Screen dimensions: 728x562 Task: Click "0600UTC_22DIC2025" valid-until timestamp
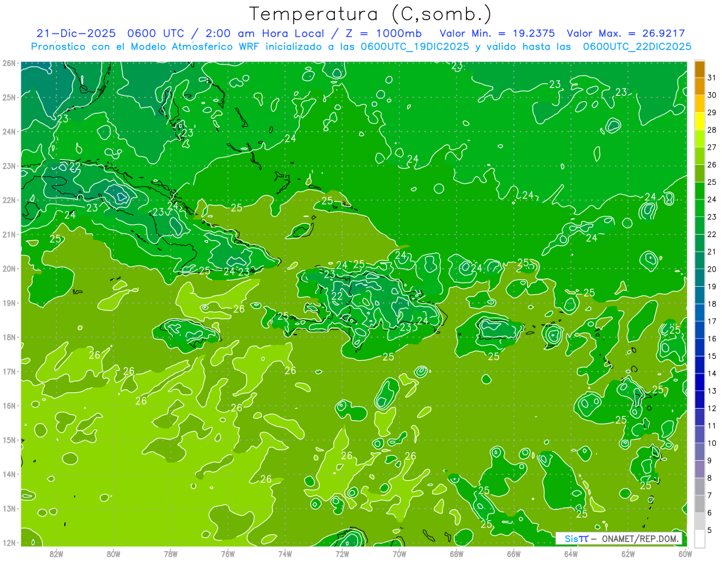click(637, 47)
